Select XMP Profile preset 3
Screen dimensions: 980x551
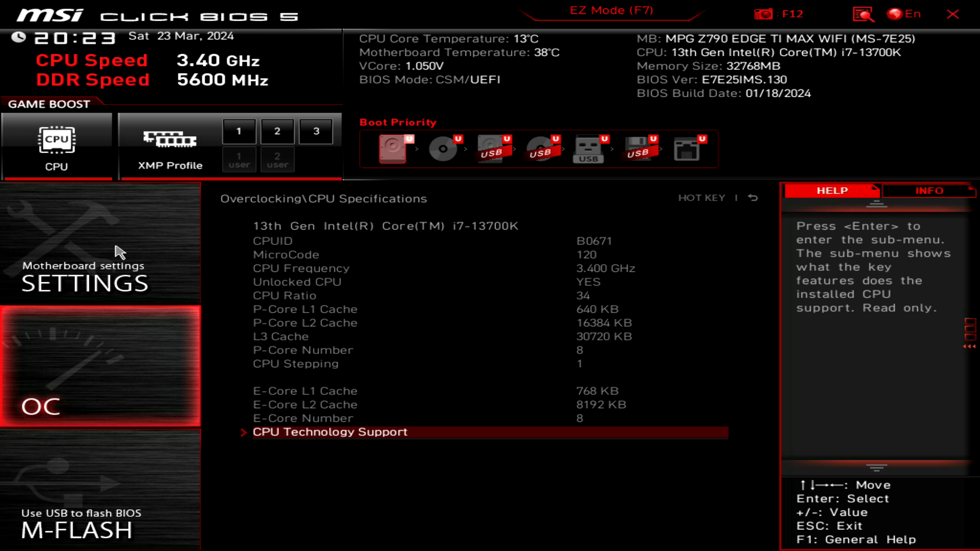coord(315,131)
